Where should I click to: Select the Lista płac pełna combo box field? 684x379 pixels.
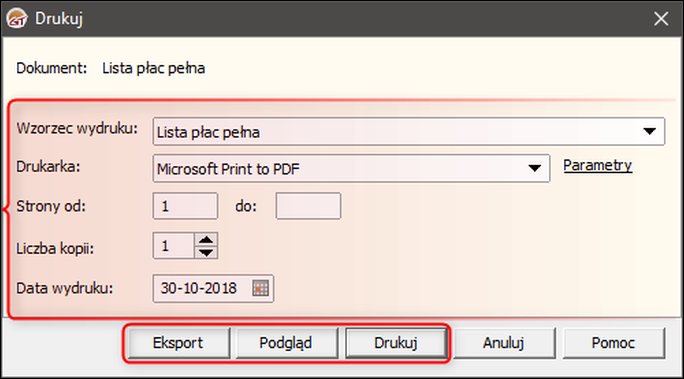[x=409, y=131]
